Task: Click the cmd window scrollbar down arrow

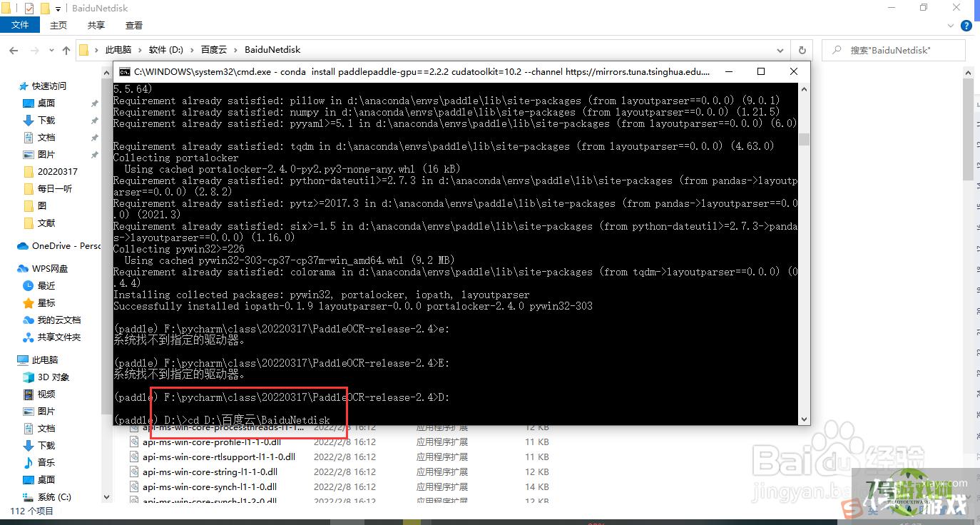Action: 805,419
